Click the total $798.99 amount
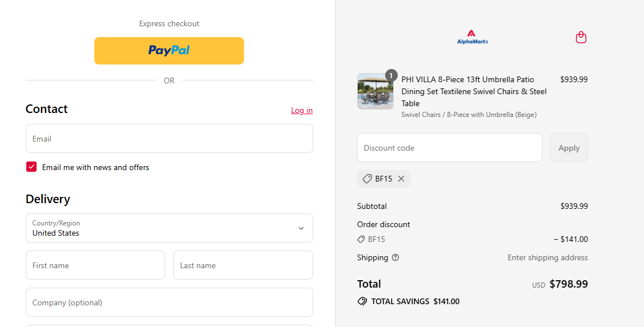 click(569, 284)
